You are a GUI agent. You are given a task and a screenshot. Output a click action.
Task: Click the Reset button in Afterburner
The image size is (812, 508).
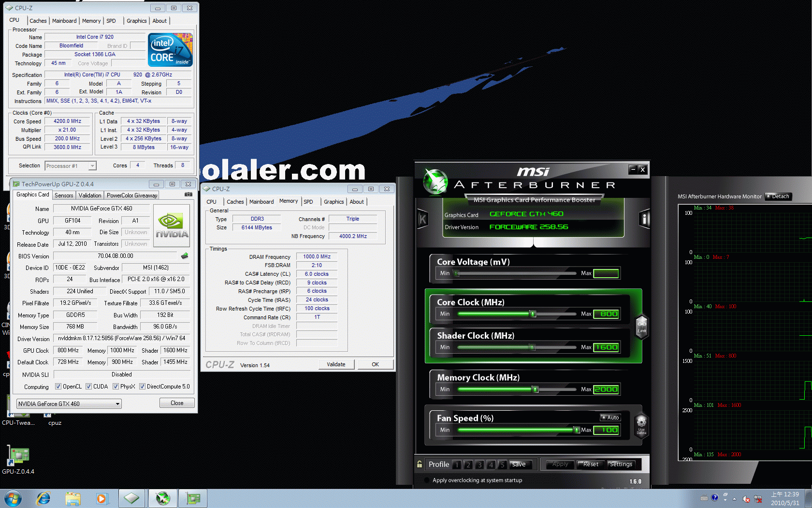pos(591,464)
